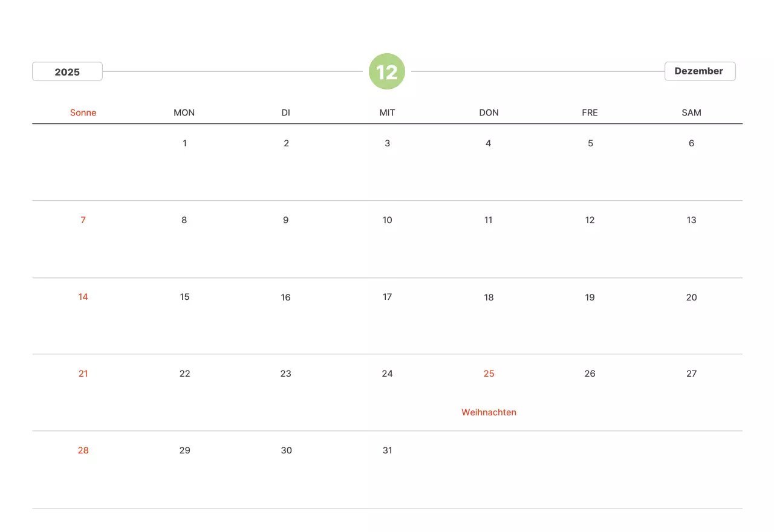Click day 20 under SAM
This screenshot has width=774, height=532.
(691, 297)
